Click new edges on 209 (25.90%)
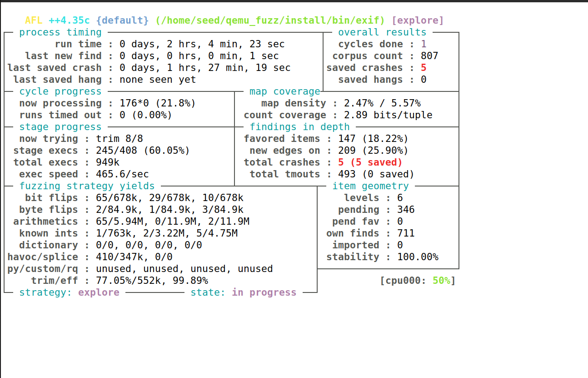The width and height of the screenshot is (588, 378). coord(373,151)
